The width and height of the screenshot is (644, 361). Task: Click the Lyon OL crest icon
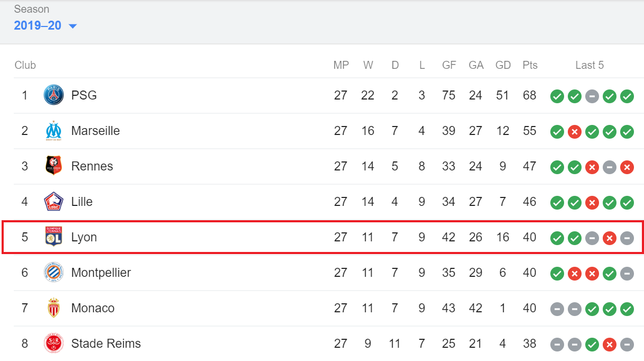coord(53,237)
